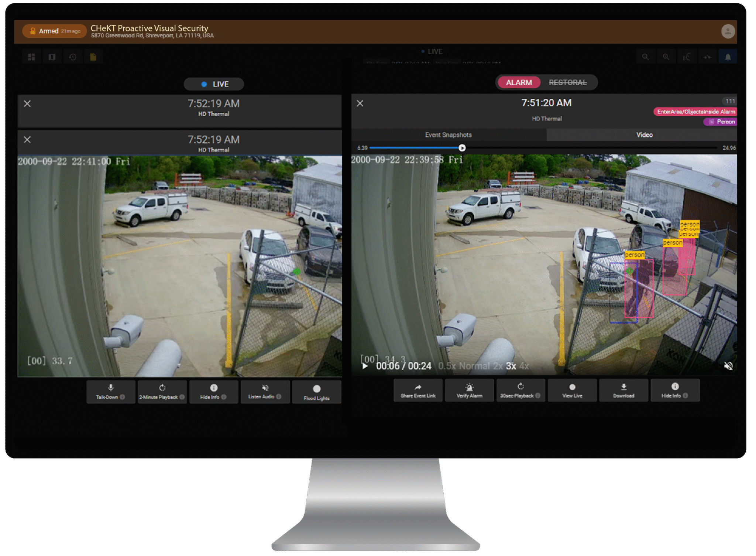The height and width of the screenshot is (556, 756).
Task: Select the Talk-Down microphone control
Action: 110,392
